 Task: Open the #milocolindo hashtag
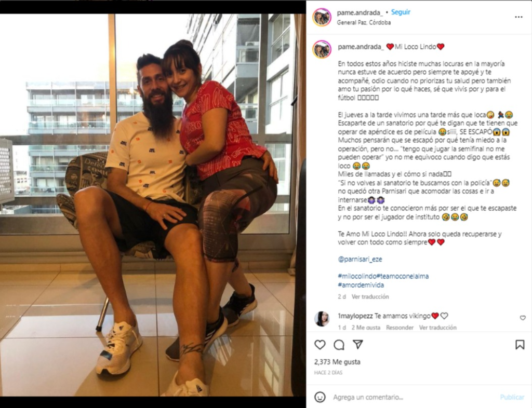tap(357, 276)
